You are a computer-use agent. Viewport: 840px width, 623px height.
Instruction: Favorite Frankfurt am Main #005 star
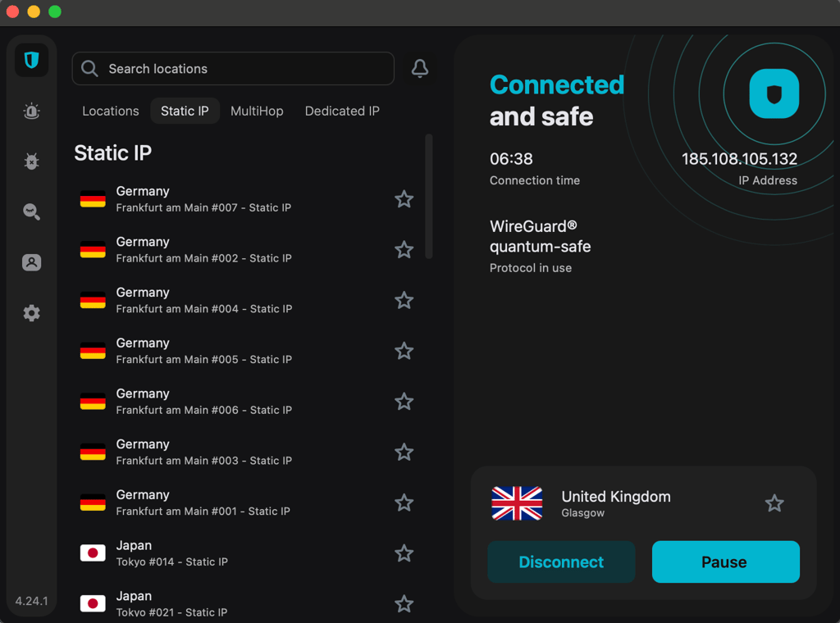click(x=404, y=351)
